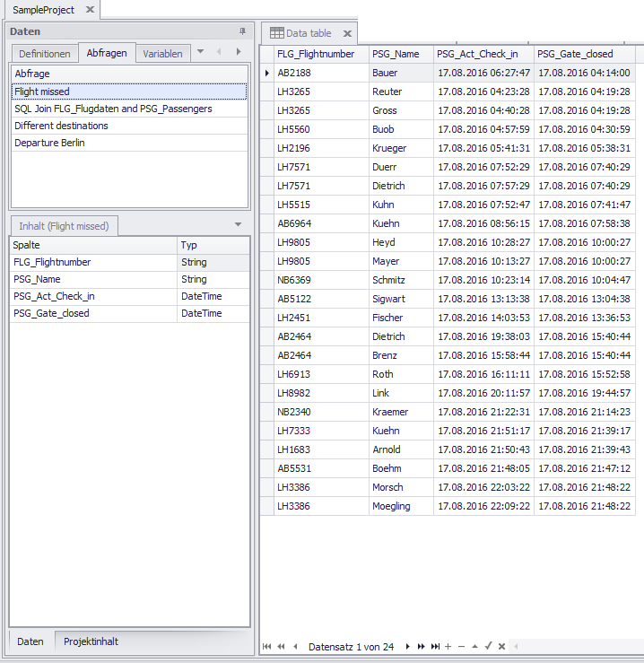Select PSG_Gate_closed row in Inhalt list
The height and width of the screenshot is (663, 644).
click(x=129, y=314)
